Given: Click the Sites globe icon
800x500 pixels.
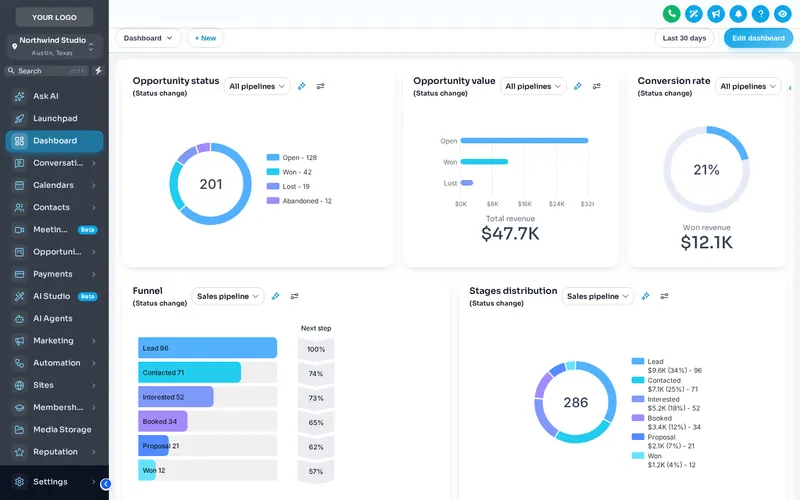Looking at the screenshot, I should pyautogui.click(x=19, y=385).
